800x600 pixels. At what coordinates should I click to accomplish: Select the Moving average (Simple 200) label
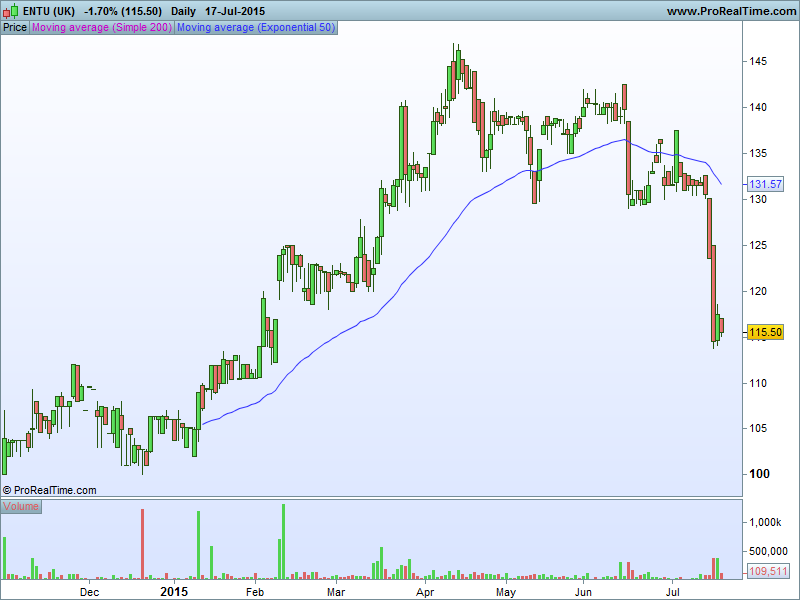tap(102, 27)
